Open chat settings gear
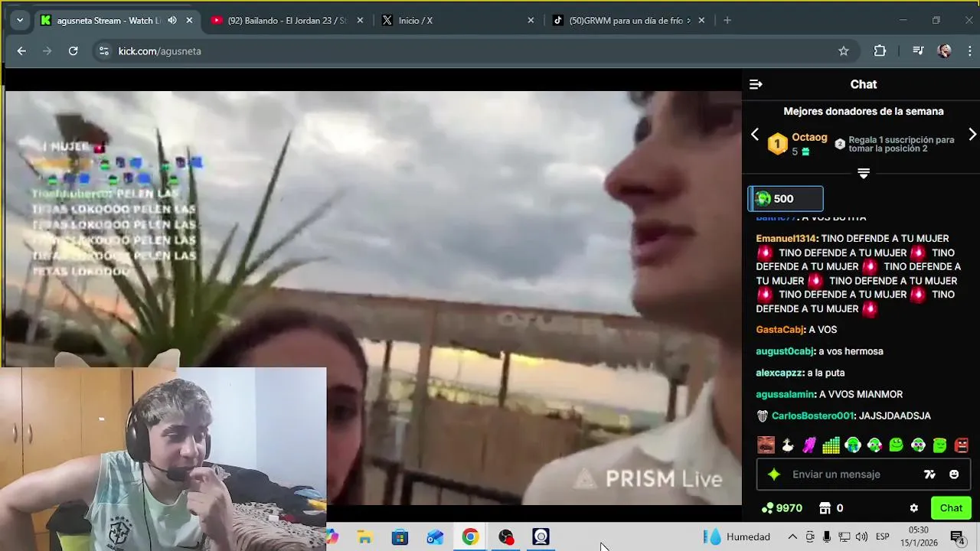This screenshot has height=551, width=980. pyautogui.click(x=913, y=508)
